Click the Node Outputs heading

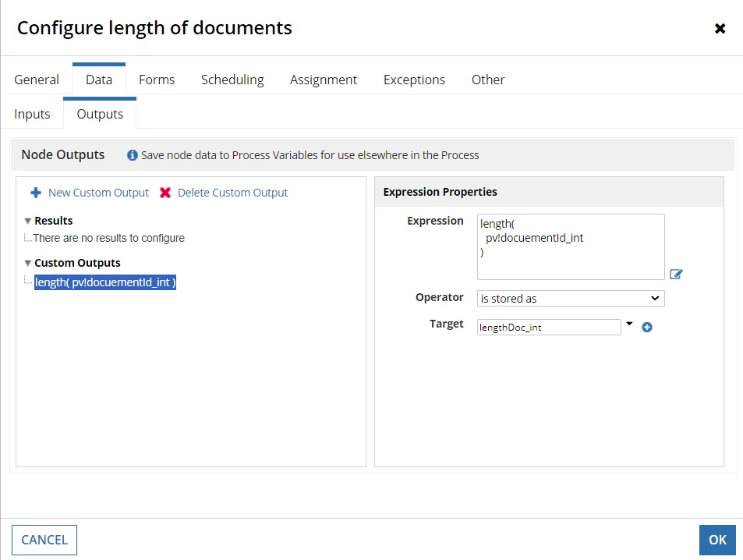63,154
